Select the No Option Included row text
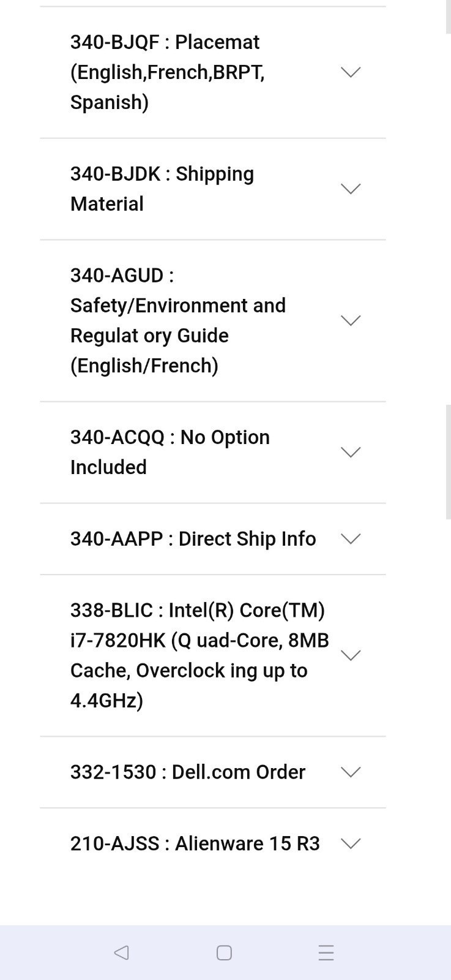Viewport: 451px width, 980px height. click(x=170, y=452)
